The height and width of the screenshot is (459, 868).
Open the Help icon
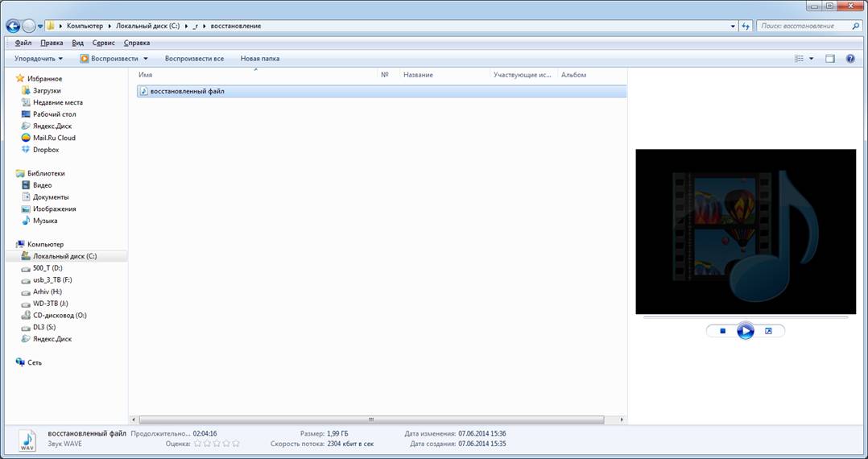tap(850, 59)
